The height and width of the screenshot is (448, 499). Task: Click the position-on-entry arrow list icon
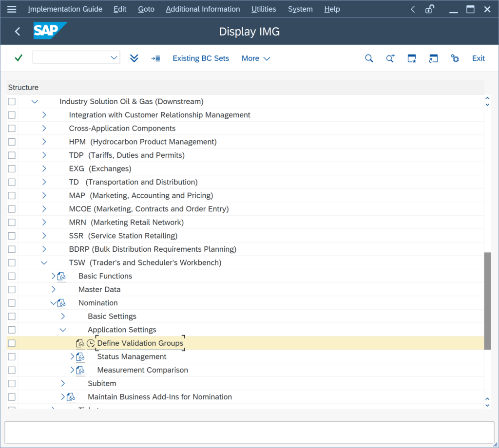click(155, 58)
